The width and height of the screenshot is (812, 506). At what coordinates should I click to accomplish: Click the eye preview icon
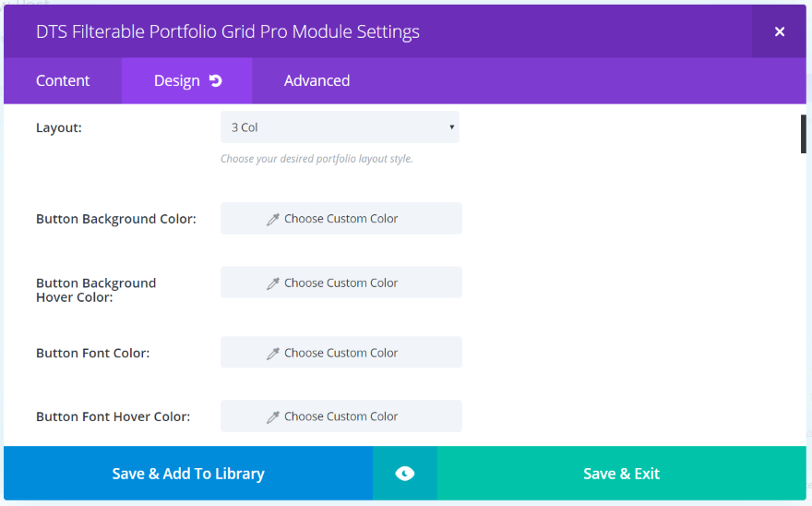pos(404,474)
